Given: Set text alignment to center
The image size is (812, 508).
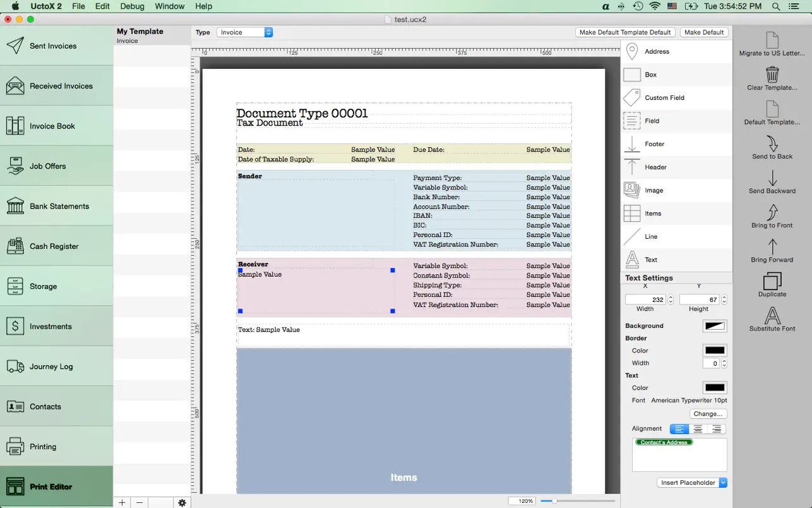Looking at the screenshot, I should click(698, 429).
